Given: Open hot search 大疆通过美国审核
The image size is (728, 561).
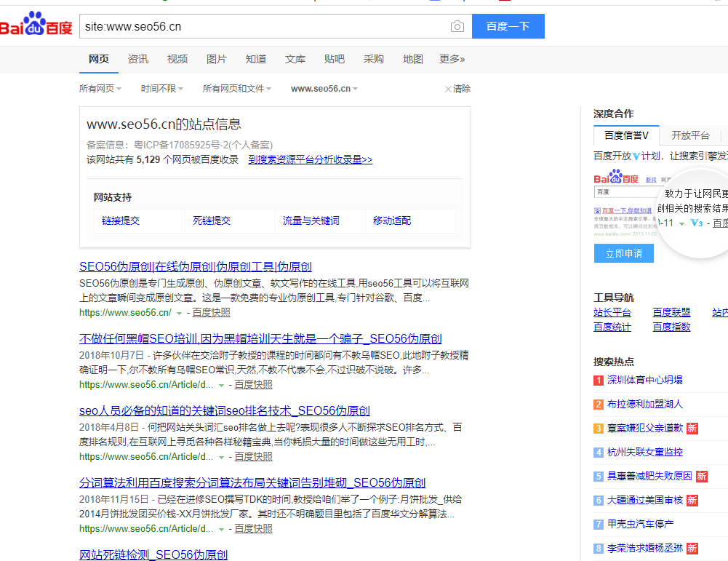Looking at the screenshot, I should pyautogui.click(x=645, y=500).
